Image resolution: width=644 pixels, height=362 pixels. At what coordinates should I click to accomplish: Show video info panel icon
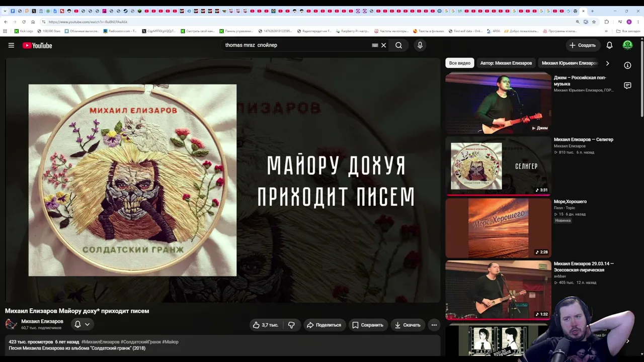coord(627,65)
